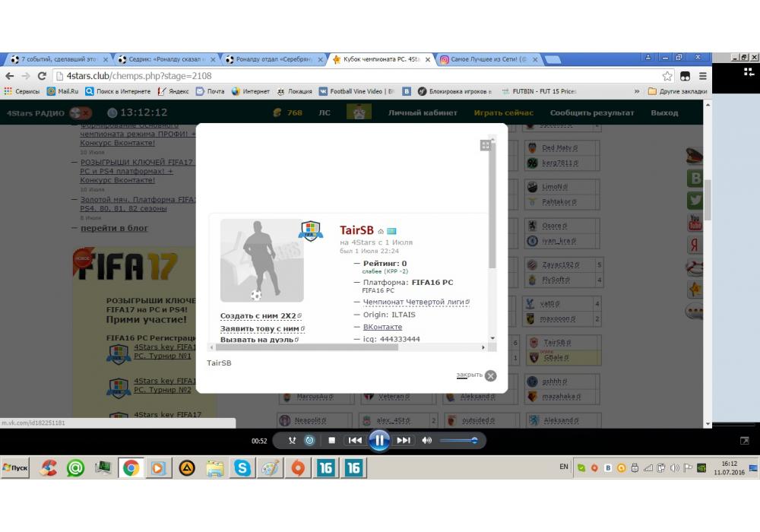Click the 4stars.club address bar
The width and height of the screenshot is (760, 532).
click(x=359, y=76)
